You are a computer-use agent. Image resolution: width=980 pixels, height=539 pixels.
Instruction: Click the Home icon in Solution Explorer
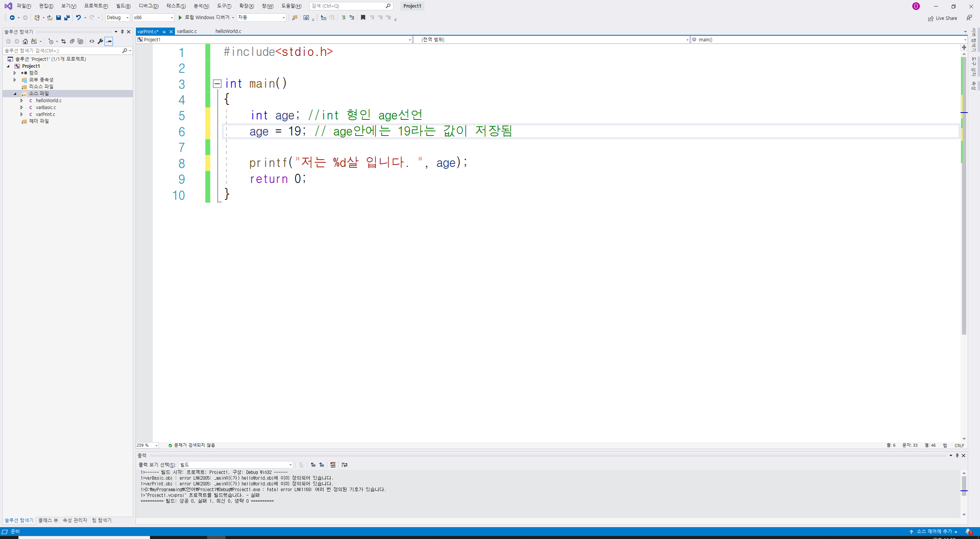(x=25, y=41)
